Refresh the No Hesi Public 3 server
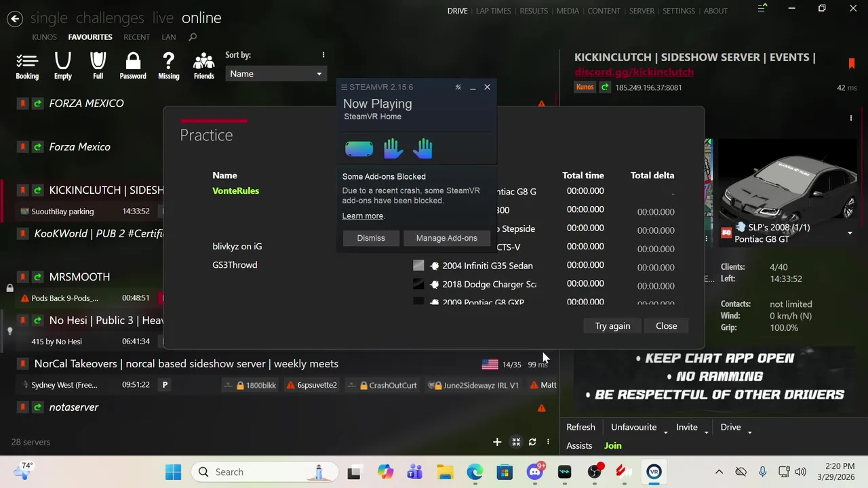Viewport: 868px width, 488px height. pos(38,321)
